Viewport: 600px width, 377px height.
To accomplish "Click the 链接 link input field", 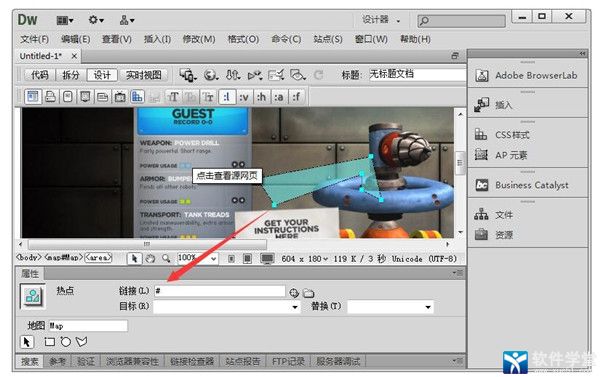I will [x=220, y=291].
